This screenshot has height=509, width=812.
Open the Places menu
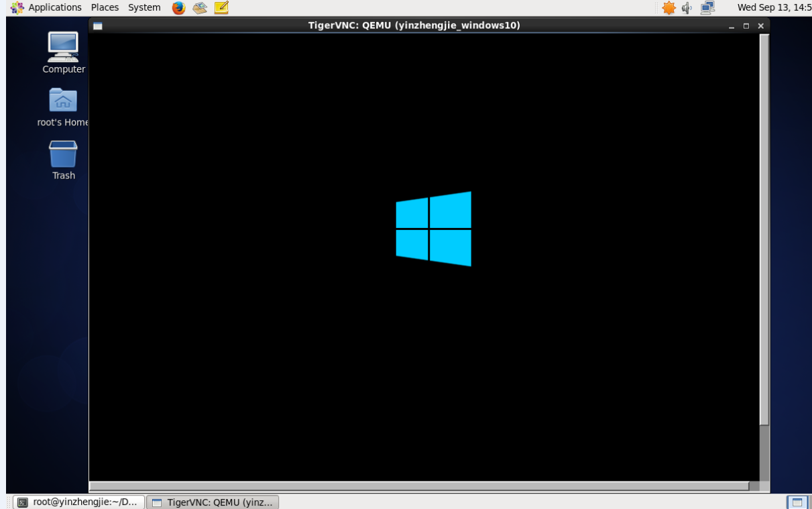point(105,7)
